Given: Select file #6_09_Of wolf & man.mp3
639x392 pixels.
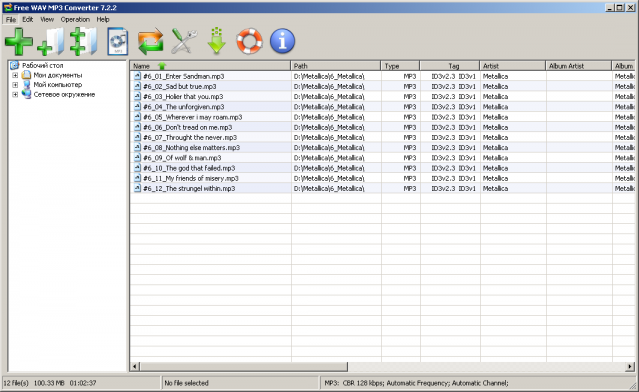Looking at the screenshot, I should 182,158.
